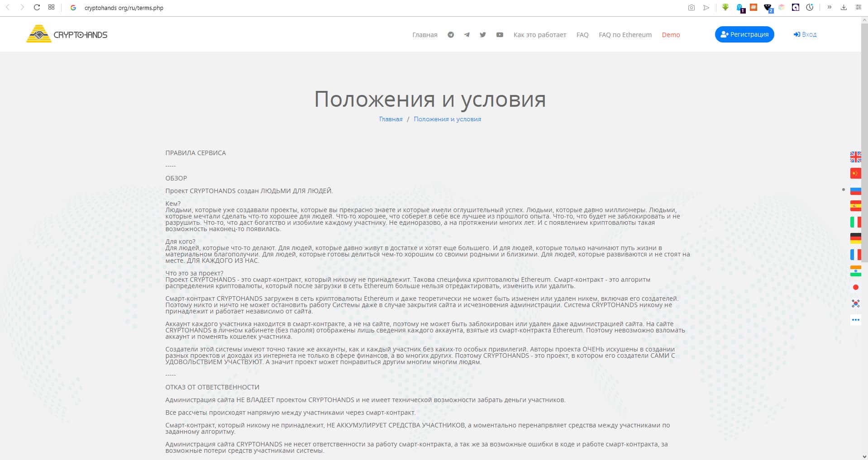The width and height of the screenshot is (868, 460).
Task: Show more hidden extensions
Action: point(829,7)
